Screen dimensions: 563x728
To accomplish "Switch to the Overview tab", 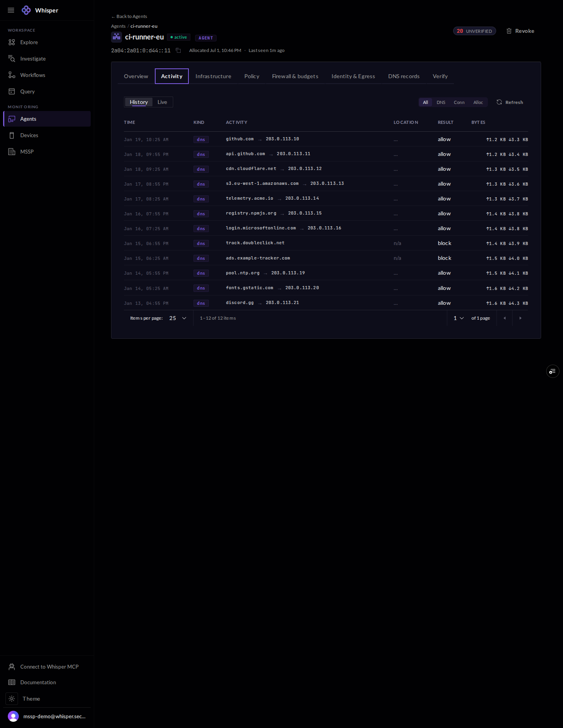I will point(136,76).
